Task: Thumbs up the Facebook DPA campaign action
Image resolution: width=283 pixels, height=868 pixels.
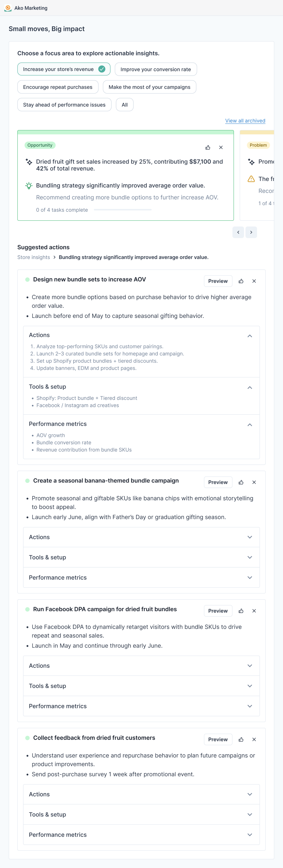Action: pyautogui.click(x=241, y=611)
